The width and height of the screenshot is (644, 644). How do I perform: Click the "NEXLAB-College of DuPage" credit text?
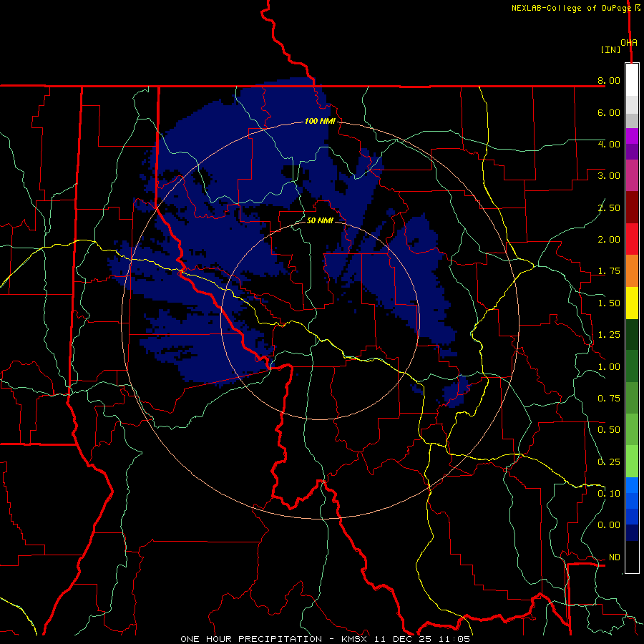click(x=571, y=8)
